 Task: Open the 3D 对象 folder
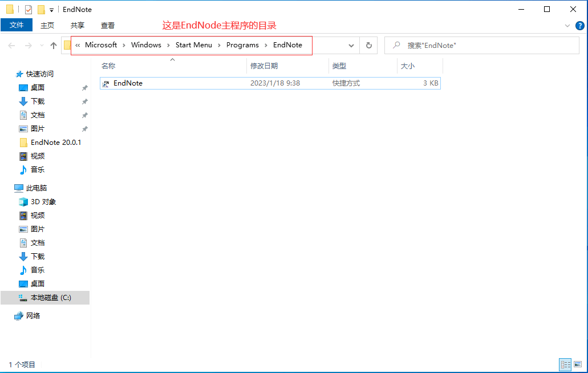click(43, 202)
